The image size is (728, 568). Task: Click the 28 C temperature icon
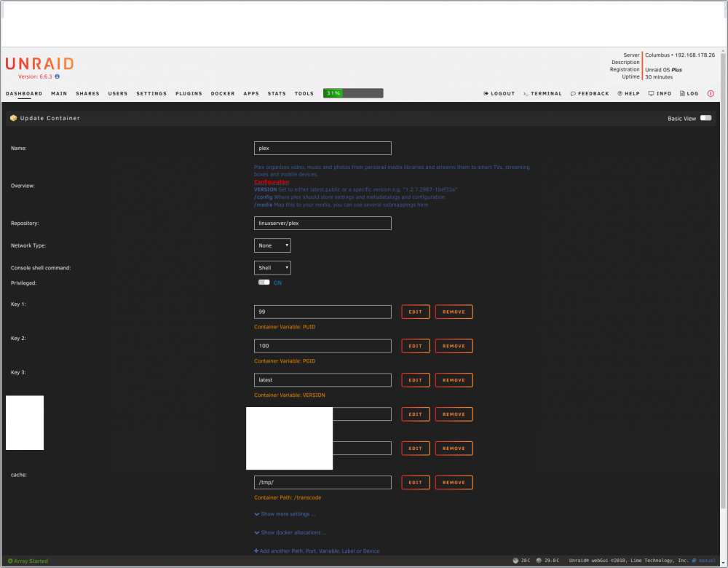click(515, 561)
